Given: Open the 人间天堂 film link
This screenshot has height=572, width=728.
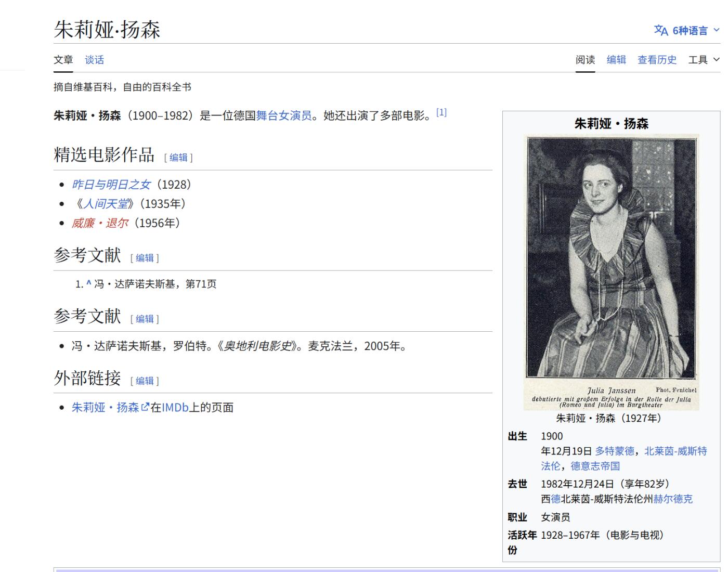Looking at the screenshot, I should 106,204.
